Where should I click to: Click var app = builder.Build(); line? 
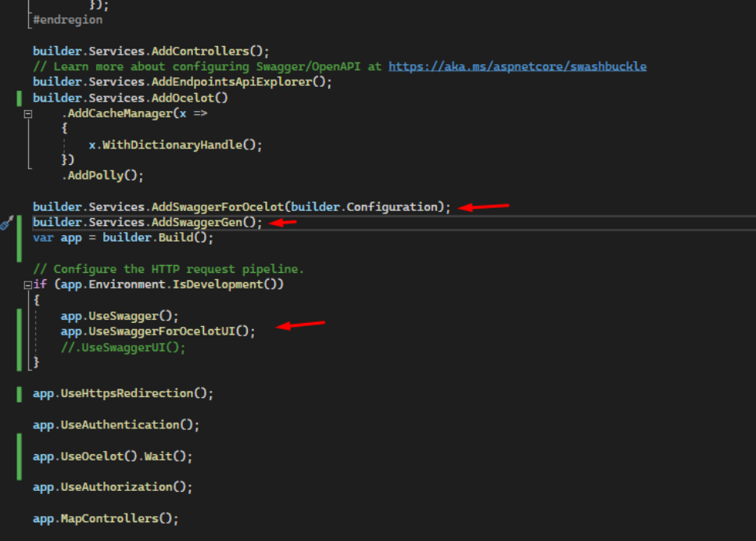123,238
